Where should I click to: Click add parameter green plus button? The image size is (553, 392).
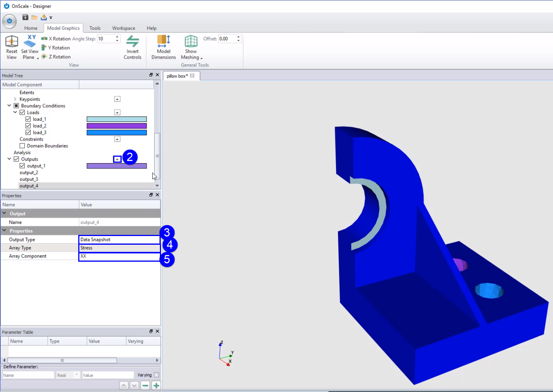(x=156, y=386)
